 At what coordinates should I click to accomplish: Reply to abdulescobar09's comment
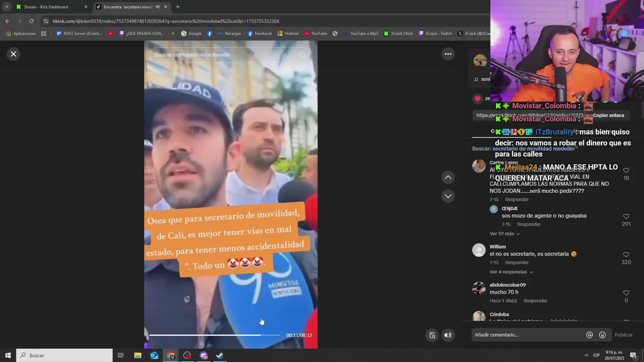(535, 301)
